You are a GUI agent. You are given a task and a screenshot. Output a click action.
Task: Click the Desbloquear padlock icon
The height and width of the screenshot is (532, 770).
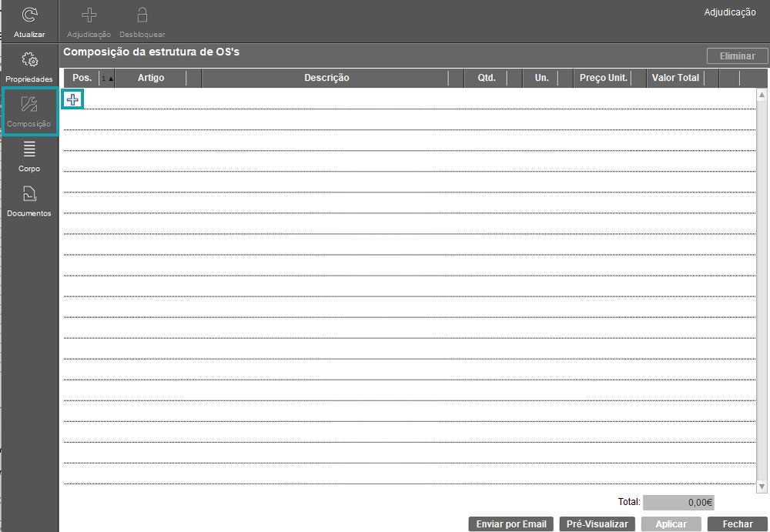pyautogui.click(x=142, y=15)
